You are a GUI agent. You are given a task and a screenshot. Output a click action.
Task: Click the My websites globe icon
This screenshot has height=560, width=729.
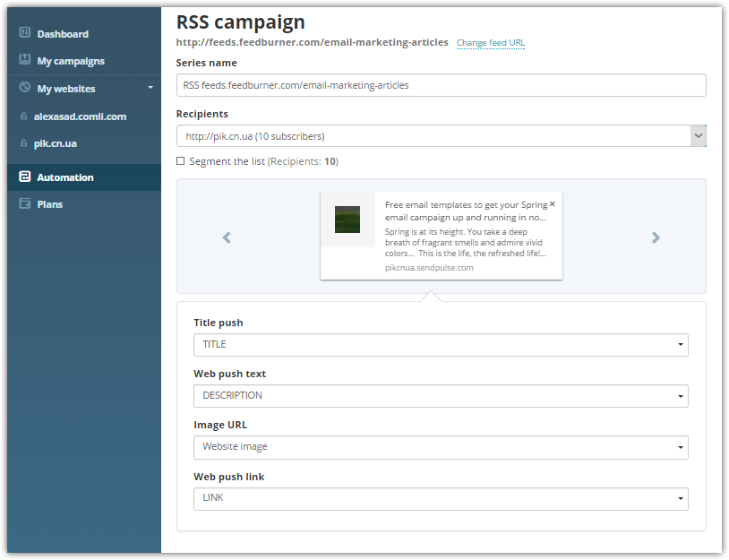[x=25, y=87]
